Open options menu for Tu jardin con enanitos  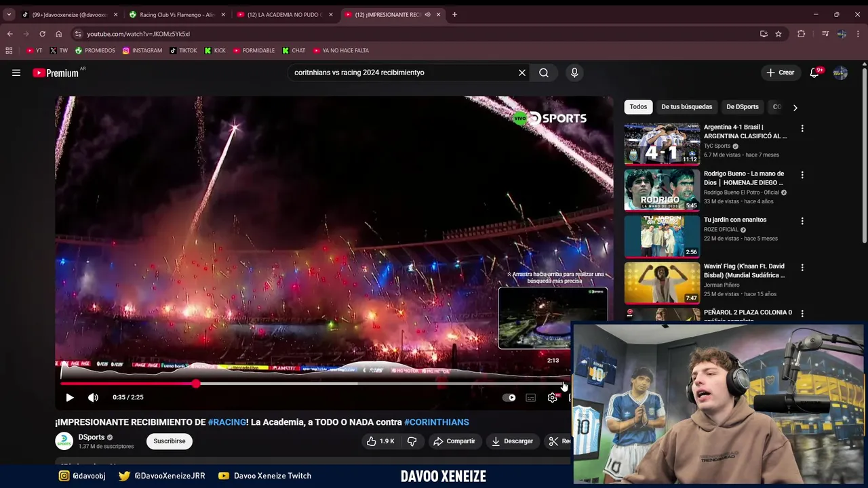tap(802, 221)
